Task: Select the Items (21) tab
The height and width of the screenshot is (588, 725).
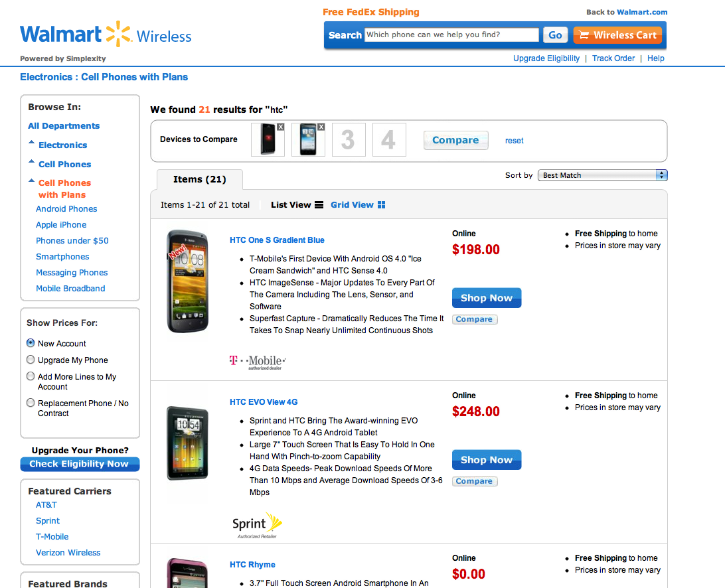Action: pos(199,179)
